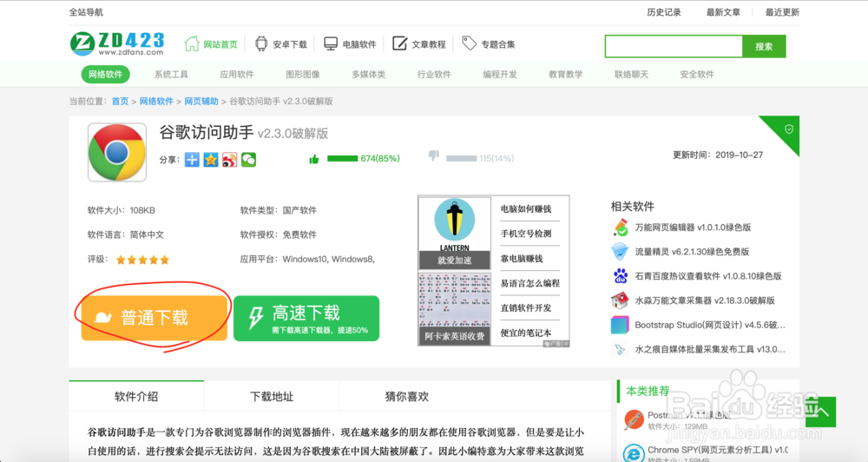Open 万能网页编辑器 v1.0.1.0绿色版 link
This screenshot has height=462, width=868.
tap(693, 228)
